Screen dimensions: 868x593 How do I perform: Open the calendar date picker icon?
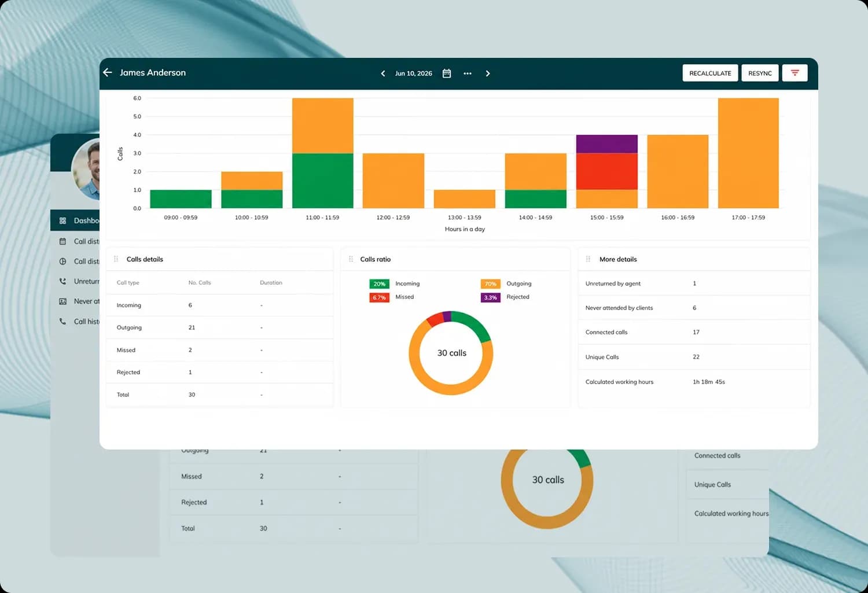(x=447, y=73)
